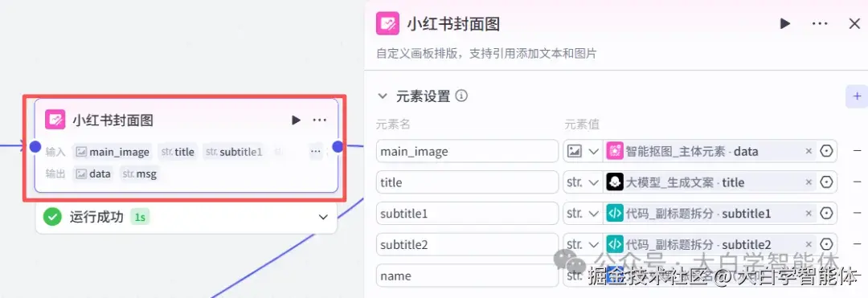The width and height of the screenshot is (868, 298).
Task: Open str type dropdown for subtitle1 row
Action: (583, 214)
